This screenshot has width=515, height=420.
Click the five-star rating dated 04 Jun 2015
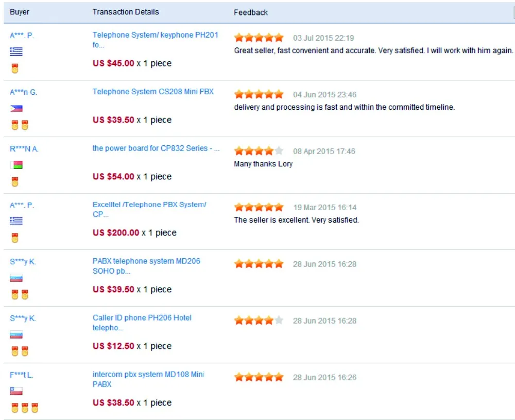(x=259, y=94)
